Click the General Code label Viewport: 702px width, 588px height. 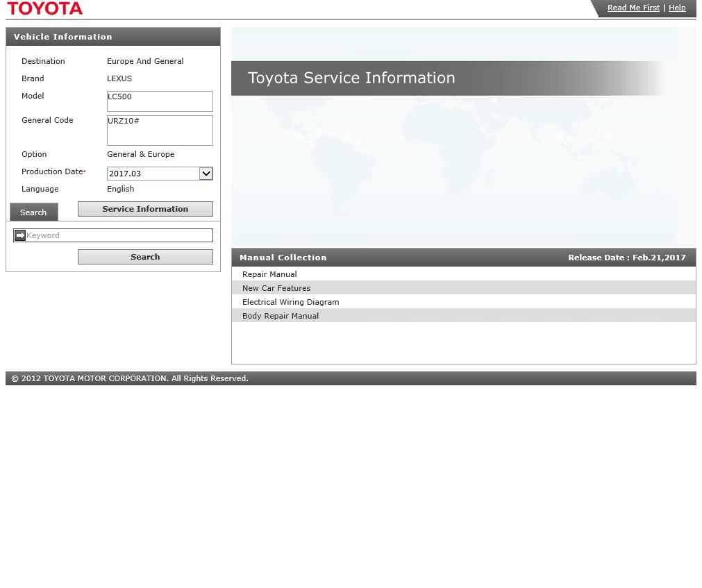click(47, 120)
